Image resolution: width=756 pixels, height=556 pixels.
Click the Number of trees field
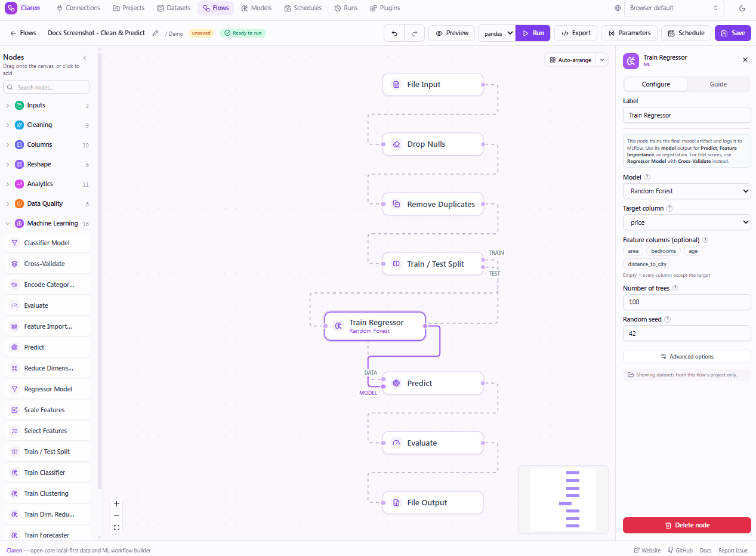pos(687,302)
